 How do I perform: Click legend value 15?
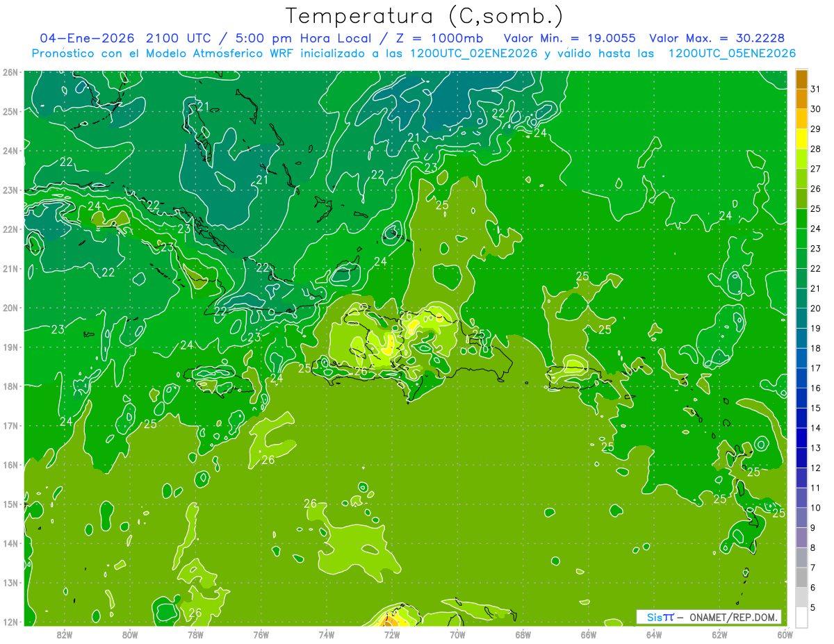[815, 408]
